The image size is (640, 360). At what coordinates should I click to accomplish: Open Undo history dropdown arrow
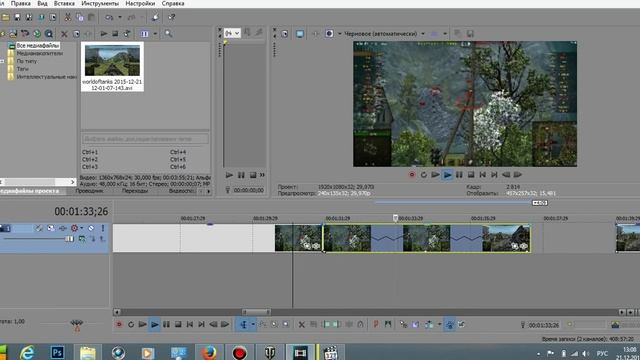[x=120, y=18]
